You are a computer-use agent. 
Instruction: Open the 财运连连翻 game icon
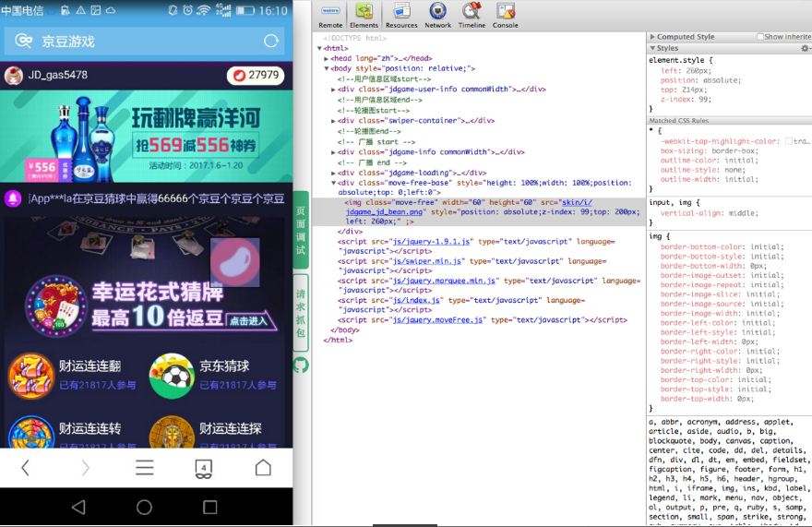point(31,377)
